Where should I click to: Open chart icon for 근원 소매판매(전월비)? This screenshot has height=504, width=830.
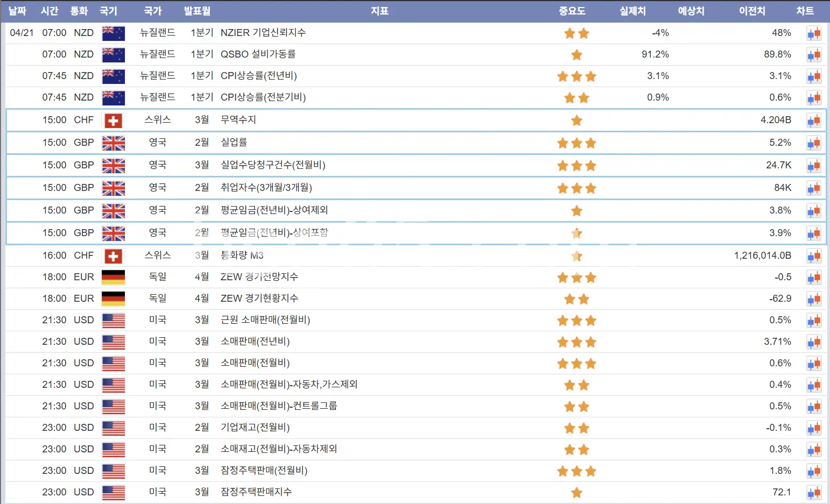(813, 321)
